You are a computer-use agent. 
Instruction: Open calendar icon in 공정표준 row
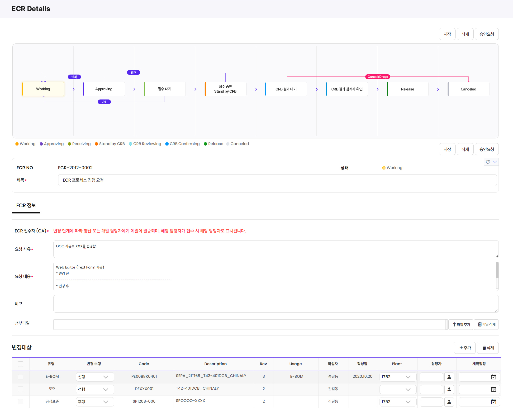point(493,402)
